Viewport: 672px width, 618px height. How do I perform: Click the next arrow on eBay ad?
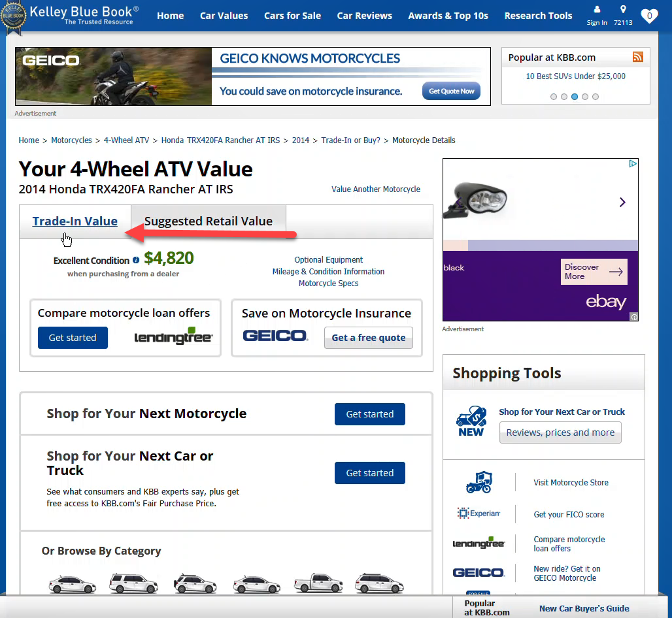[x=622, y=202]
